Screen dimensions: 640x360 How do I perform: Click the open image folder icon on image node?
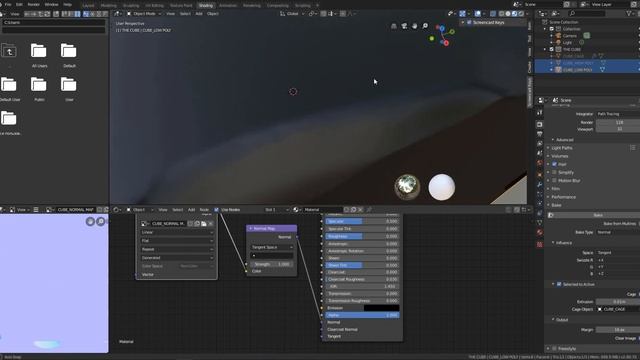[204, 224]
